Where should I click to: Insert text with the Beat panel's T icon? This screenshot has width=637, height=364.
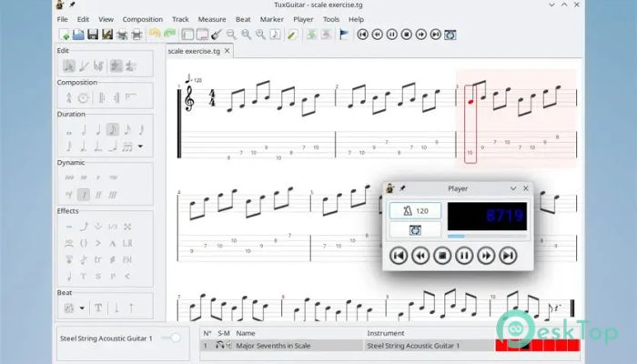(x=98, y=308)
